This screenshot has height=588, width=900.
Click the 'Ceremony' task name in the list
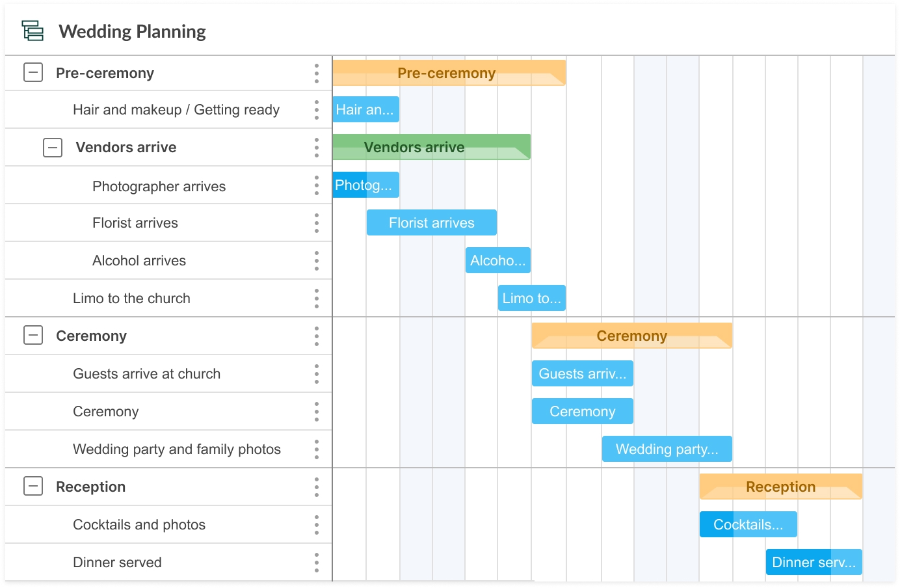click(106, 411)
